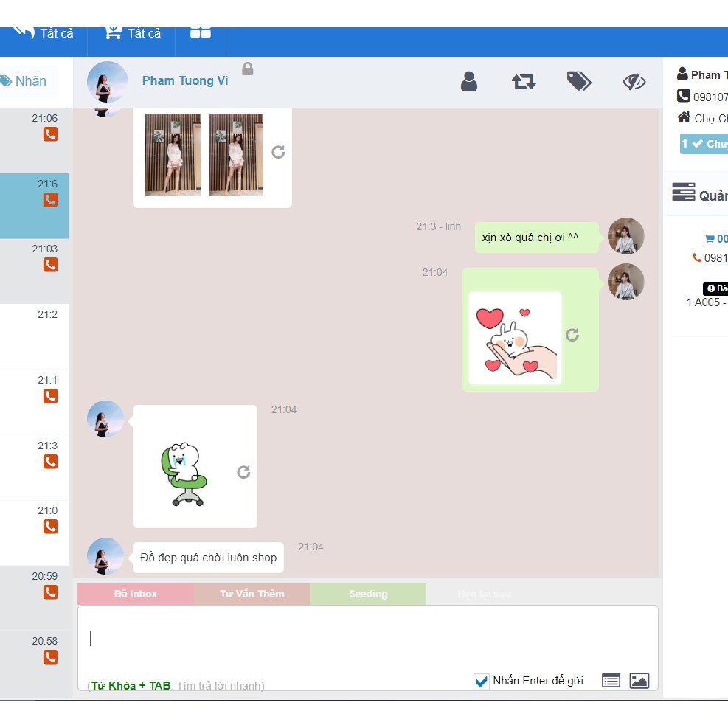The width and height of the screenshot is (728, 728).
Task: Click the blue Chuyển status button
Action: click(704, 144)
